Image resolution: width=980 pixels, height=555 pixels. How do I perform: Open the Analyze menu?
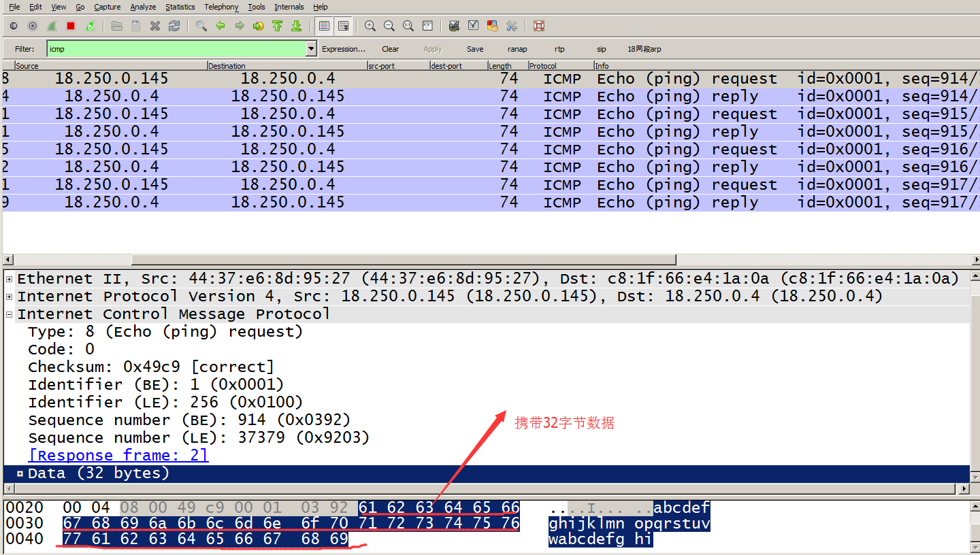click(x=143, y=7)
